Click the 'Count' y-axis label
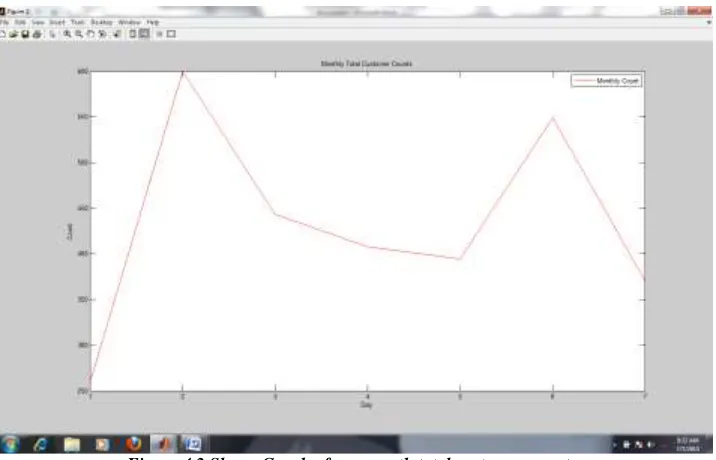This screenshot has width=716, height=460. (x=69, y=232)
